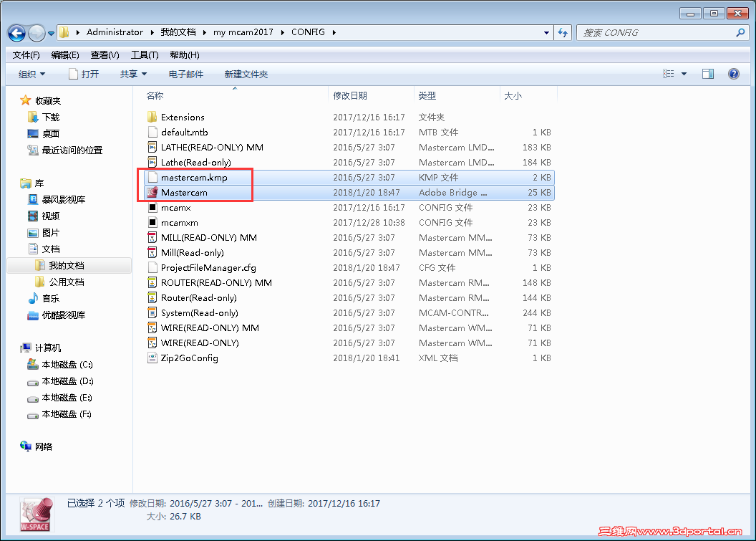Open address bar history dropdown
Screen dimensions: 756x541
pos(546,33)
